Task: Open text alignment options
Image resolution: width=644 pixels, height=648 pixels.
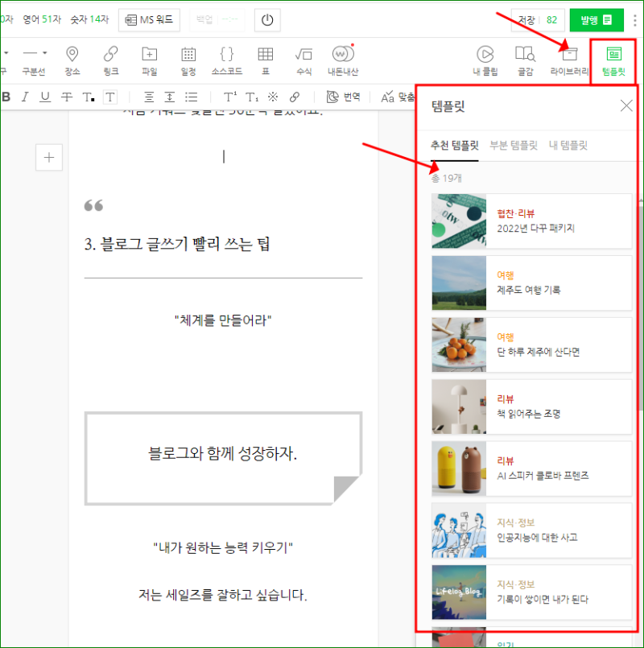Action: (149, 97)
